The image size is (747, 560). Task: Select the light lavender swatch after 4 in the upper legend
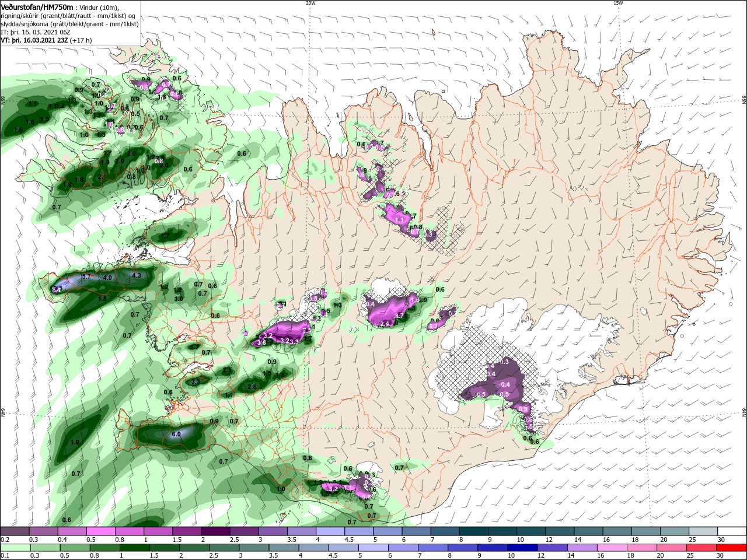pyautogui.click(x=330, y=531)
